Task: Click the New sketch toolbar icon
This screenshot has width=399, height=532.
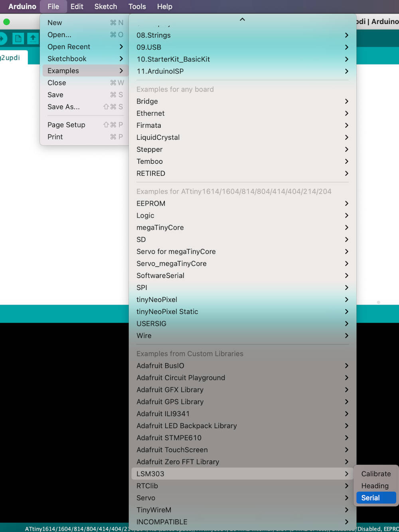Action: 18,39
